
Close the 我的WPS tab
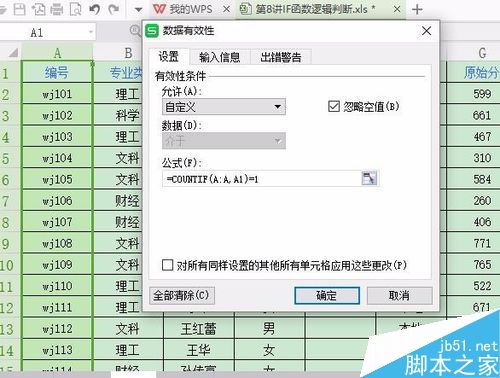[227, 9]
